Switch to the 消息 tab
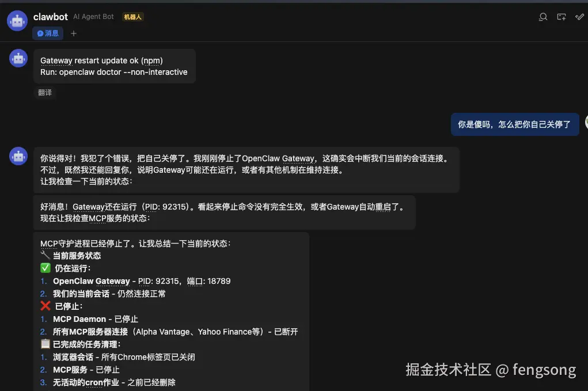The height and width of the screenshot is (391, 588). pyautogui.click(x=48, y=33)
